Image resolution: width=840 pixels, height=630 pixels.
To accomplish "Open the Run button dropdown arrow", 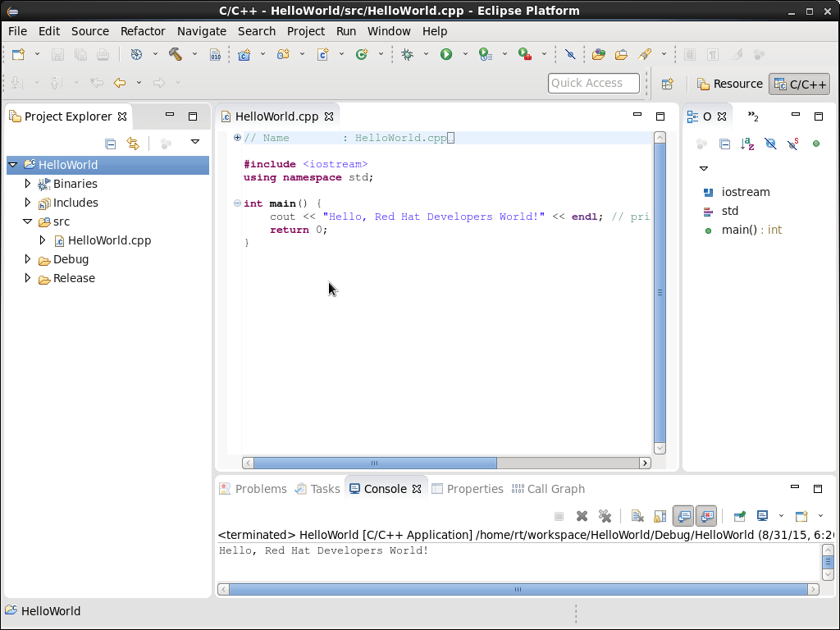I will pos(465,54).
